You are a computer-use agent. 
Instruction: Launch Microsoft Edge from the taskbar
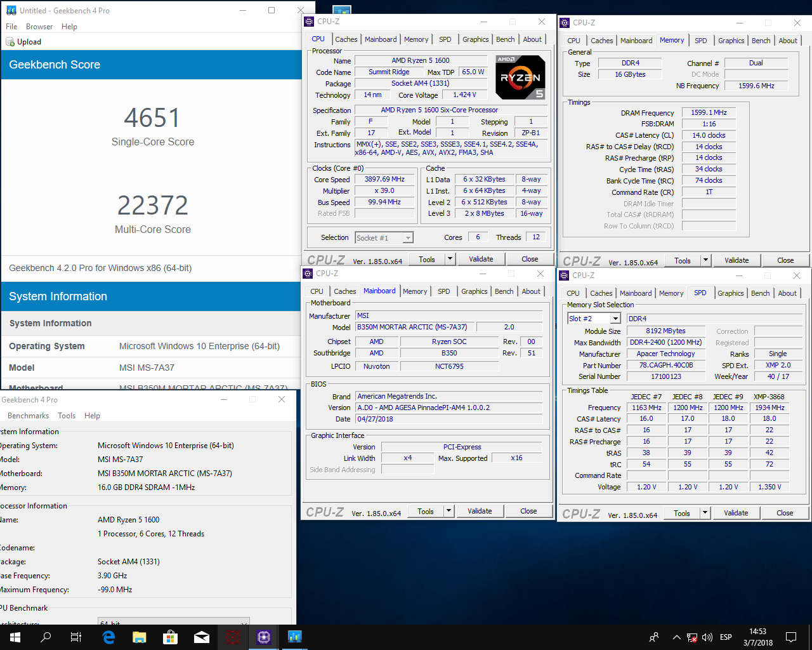[x=108, y=637]
